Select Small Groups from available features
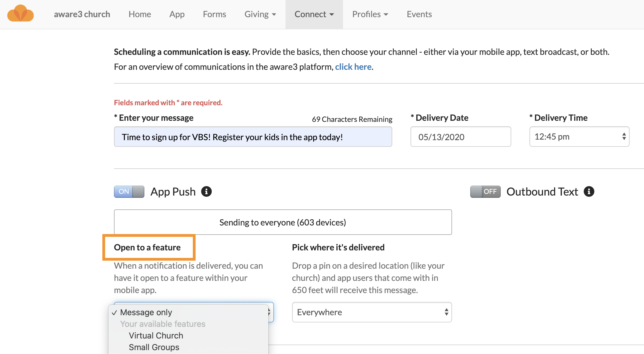Viewport: 644px width, 354px height. click(x=154, y=347)
